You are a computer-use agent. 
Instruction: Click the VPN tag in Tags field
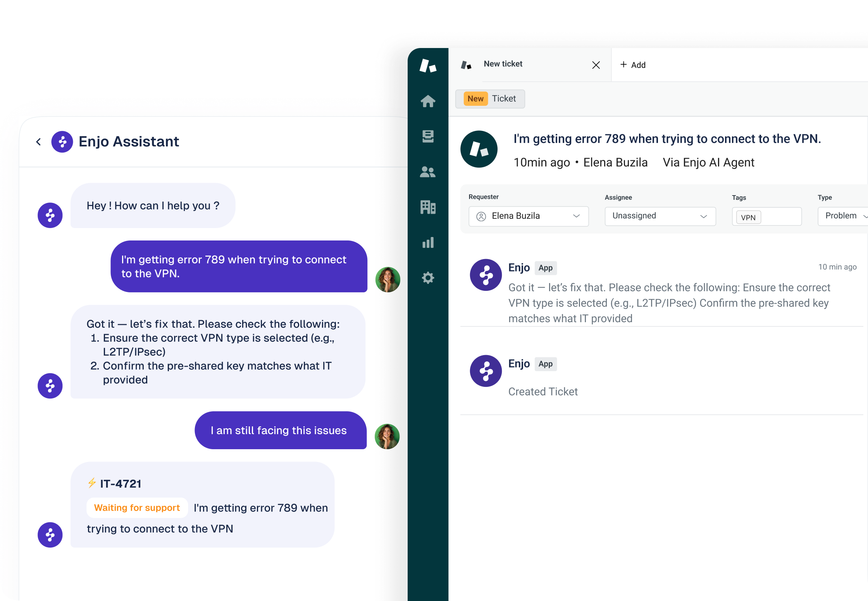(748, 217)
